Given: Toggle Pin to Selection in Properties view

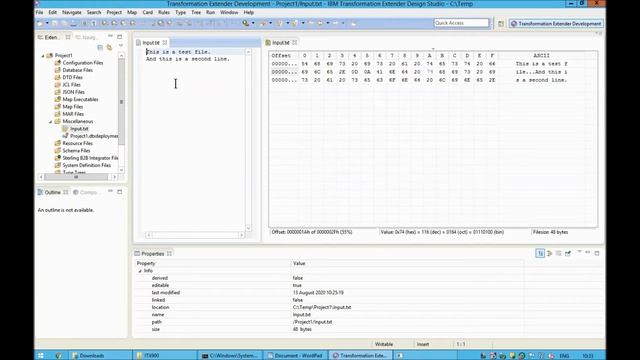Looking at the screenshot, I should (568, 253).
